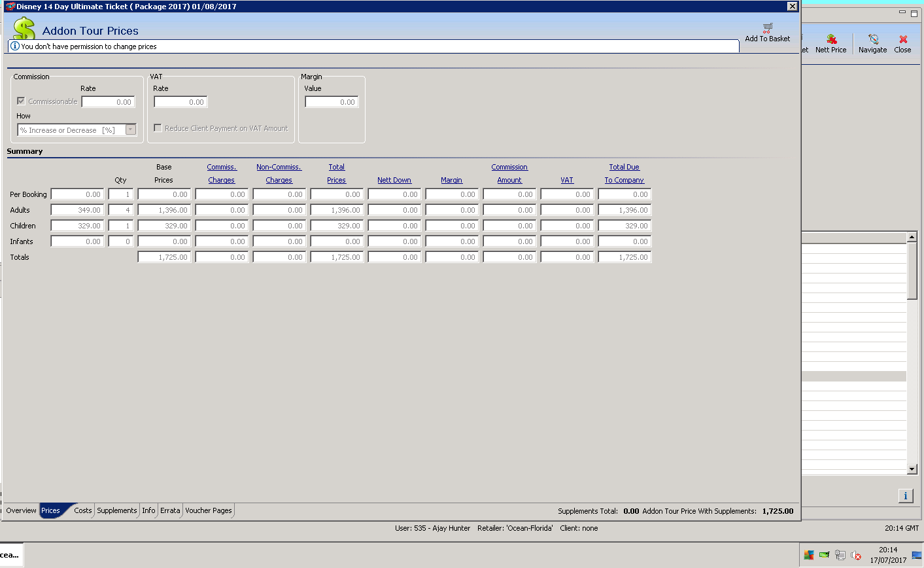Click scroll down arrow in background list
Viewport: 924px width, 568px height.
(x=912, y=469)
